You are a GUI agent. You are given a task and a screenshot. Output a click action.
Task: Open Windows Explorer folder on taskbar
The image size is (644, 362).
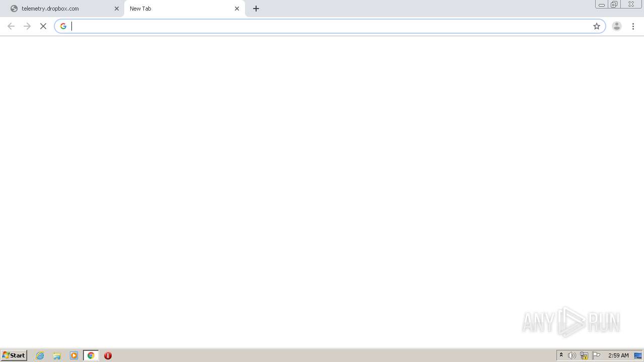(57, 355)
